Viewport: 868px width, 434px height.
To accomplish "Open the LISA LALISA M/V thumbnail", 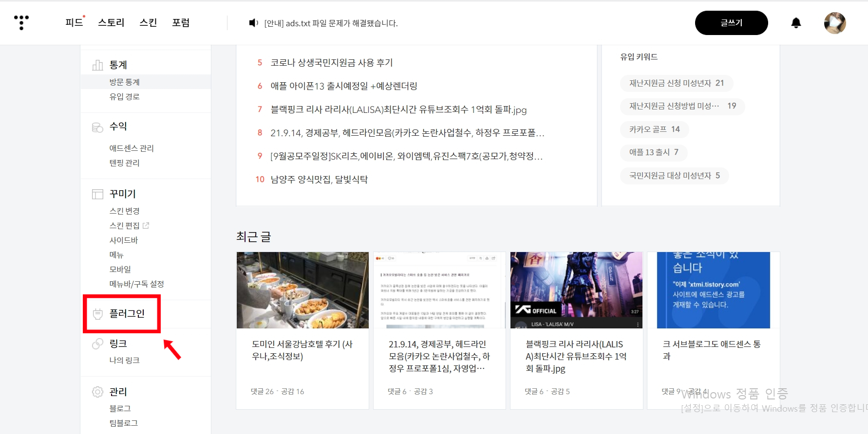I will 576,290.
